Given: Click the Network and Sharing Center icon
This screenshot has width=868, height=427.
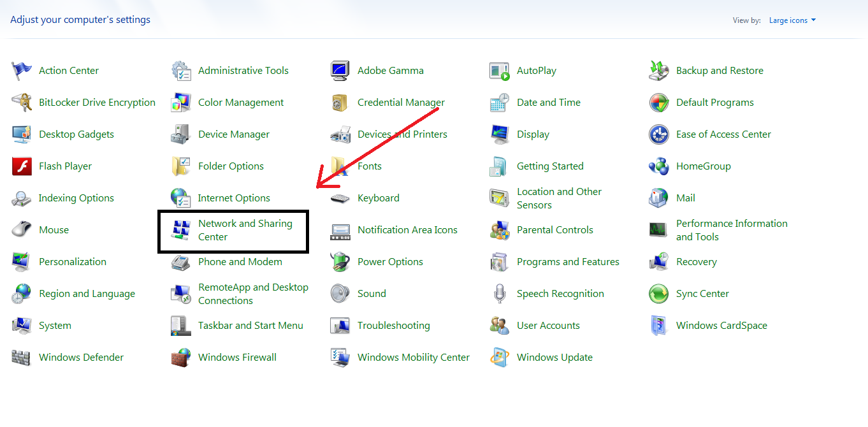Looking at the screenshot, I should [x=181, y=230].
